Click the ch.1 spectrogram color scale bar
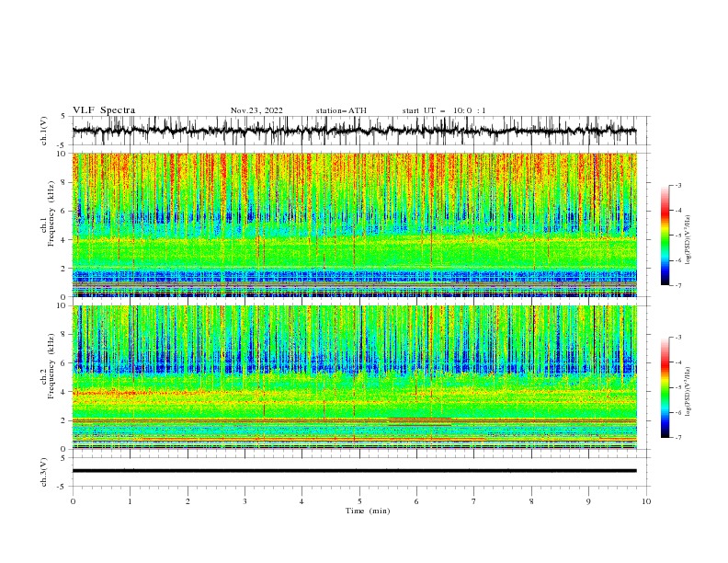 (x=665, y=236)
